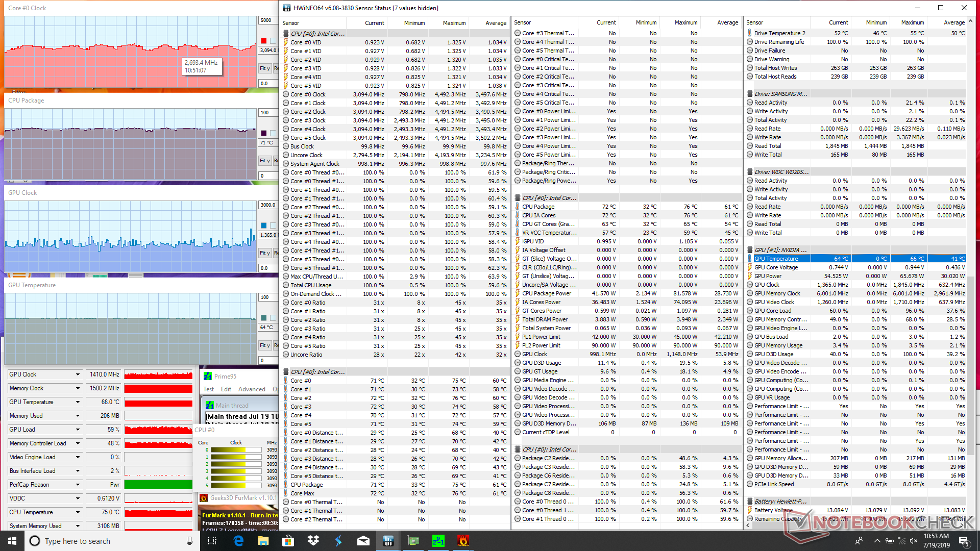
Task: Click Fit y on Core #0 Clock graph
Action: tap(265, 68)
